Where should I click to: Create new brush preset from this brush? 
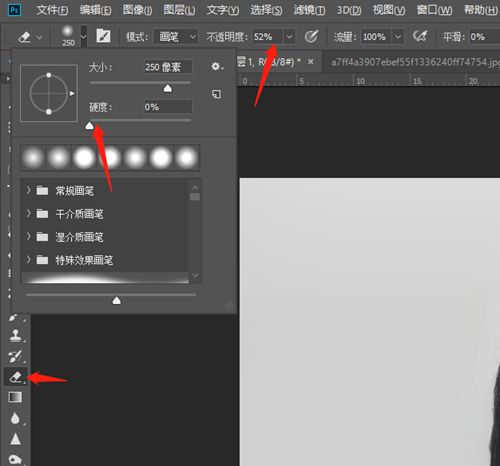tap(216, 94)
